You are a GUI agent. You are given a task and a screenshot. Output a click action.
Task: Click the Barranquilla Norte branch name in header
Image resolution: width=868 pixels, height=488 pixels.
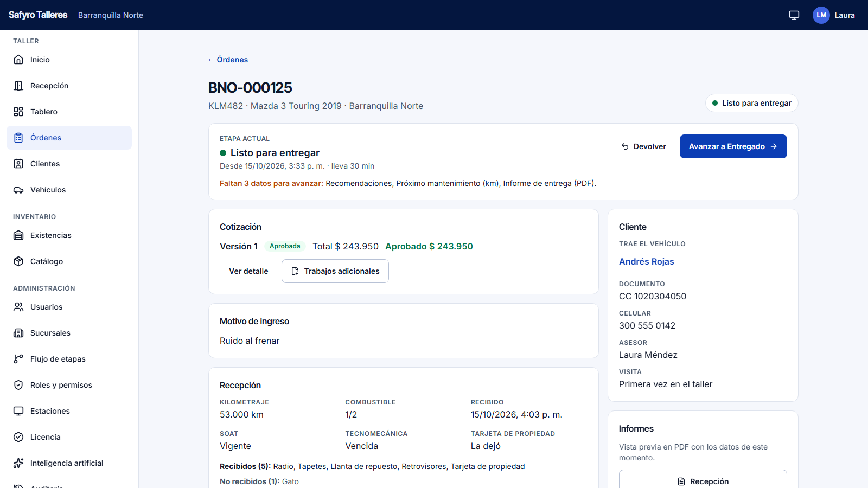tap(111, 15)
